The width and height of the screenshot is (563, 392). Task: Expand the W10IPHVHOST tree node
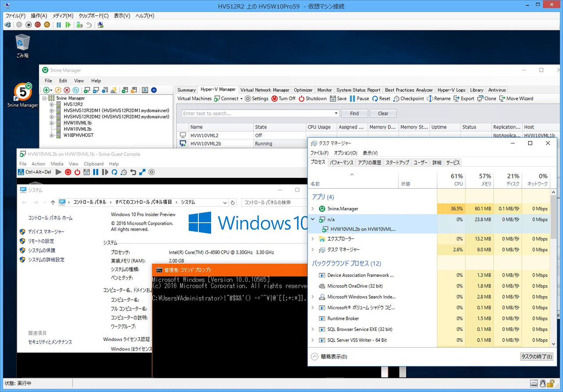(52, 135)
